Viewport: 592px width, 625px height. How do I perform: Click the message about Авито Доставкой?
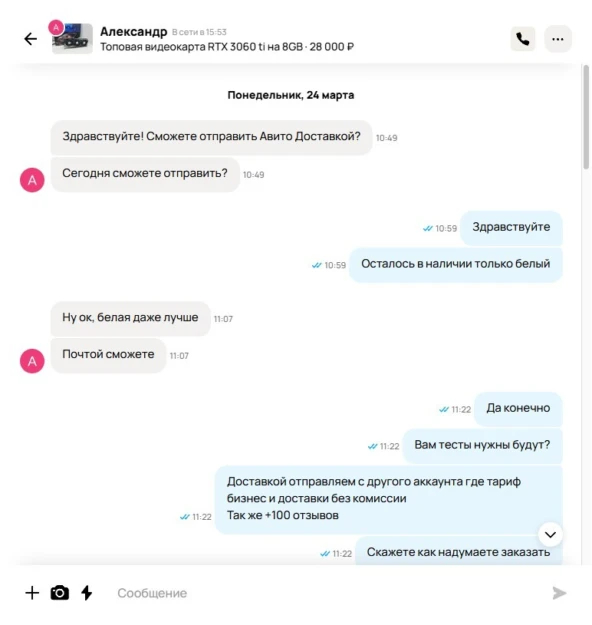coord(211,137)
